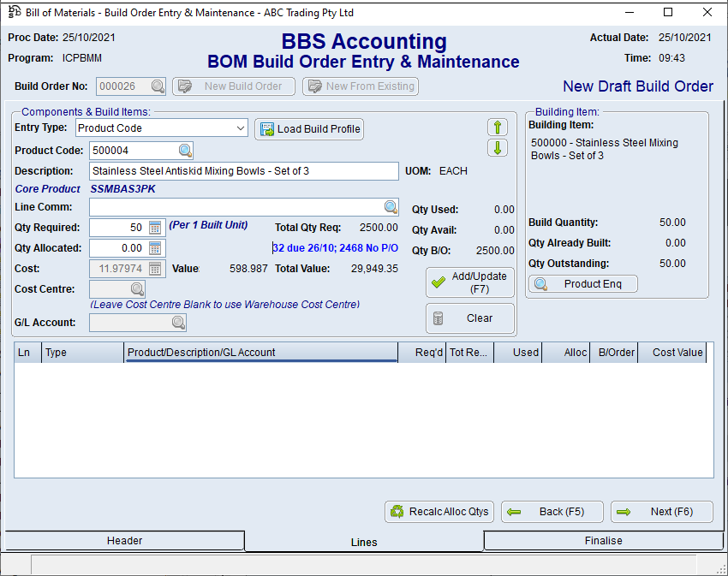Image resolution: width=728 pixels, height=576 pixels.
Task: Click the Product/Description/GL Account column header
Action: pos(261,353)
